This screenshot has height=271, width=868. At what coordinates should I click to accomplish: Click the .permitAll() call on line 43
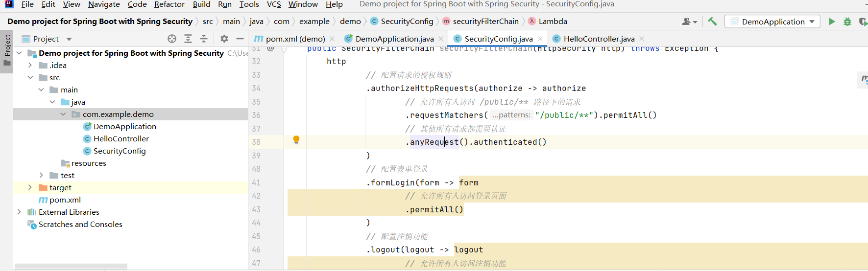coord(434,209)
